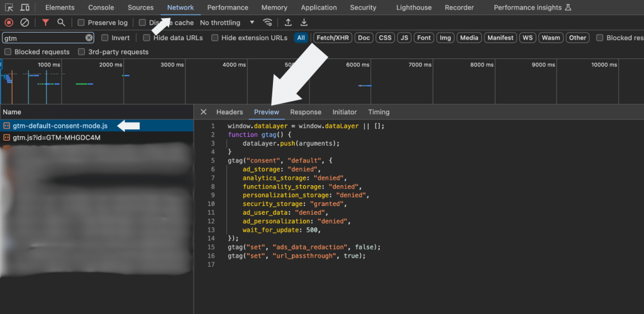Filter by JS requests
This screenshot has height=314, width=644.
pyautogui.click(x=404, y=38)
